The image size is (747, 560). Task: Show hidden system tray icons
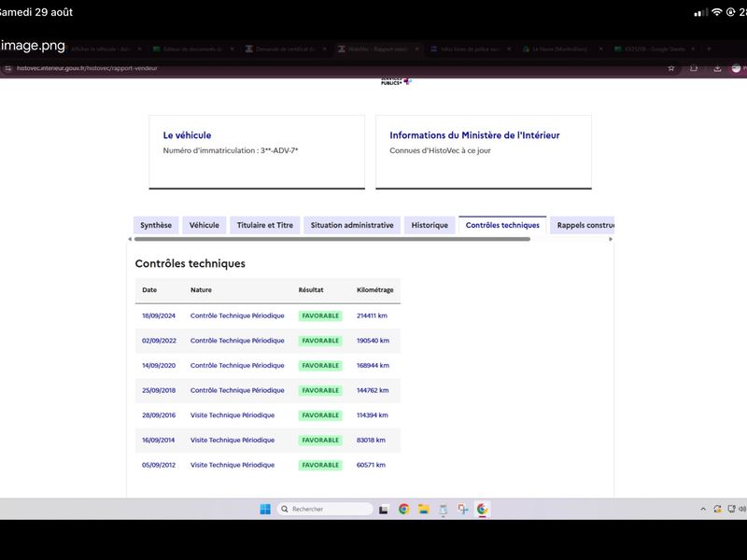point(703,509)
